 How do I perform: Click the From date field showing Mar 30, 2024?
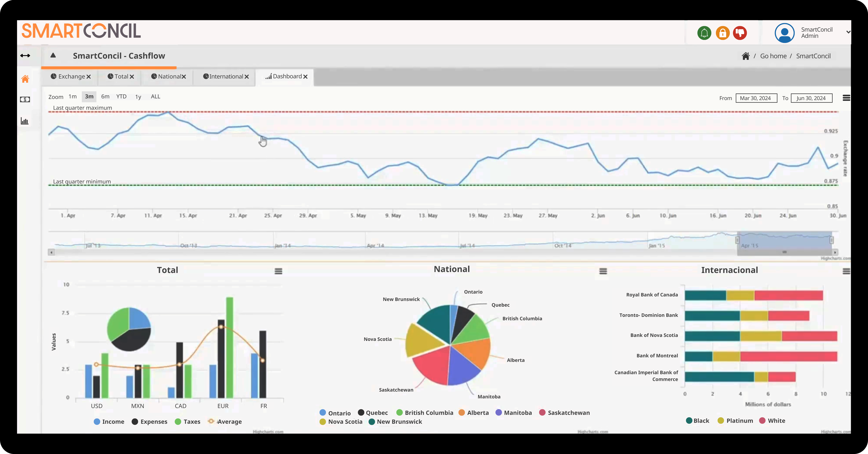[756, 98]
